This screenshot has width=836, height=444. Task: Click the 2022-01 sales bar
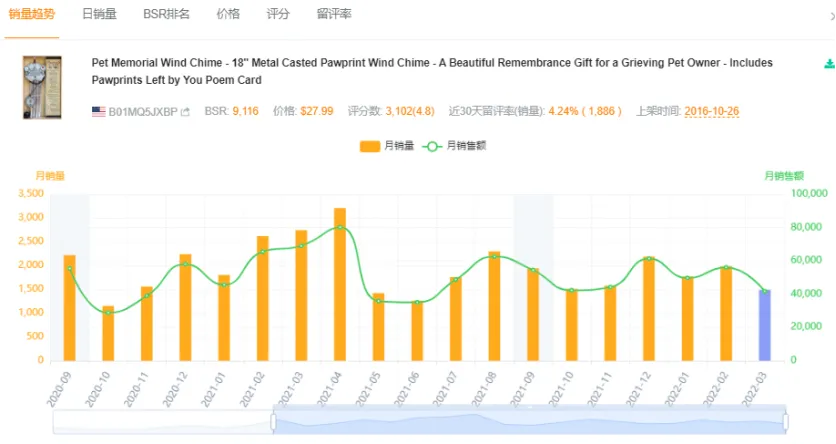click(687, 319)
